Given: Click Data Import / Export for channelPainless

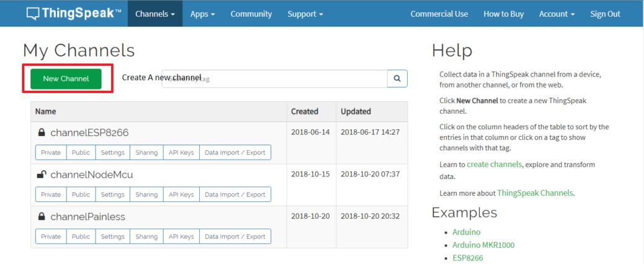Looking at the screenshot, I should pyautogui.click(x=235, y=237).
